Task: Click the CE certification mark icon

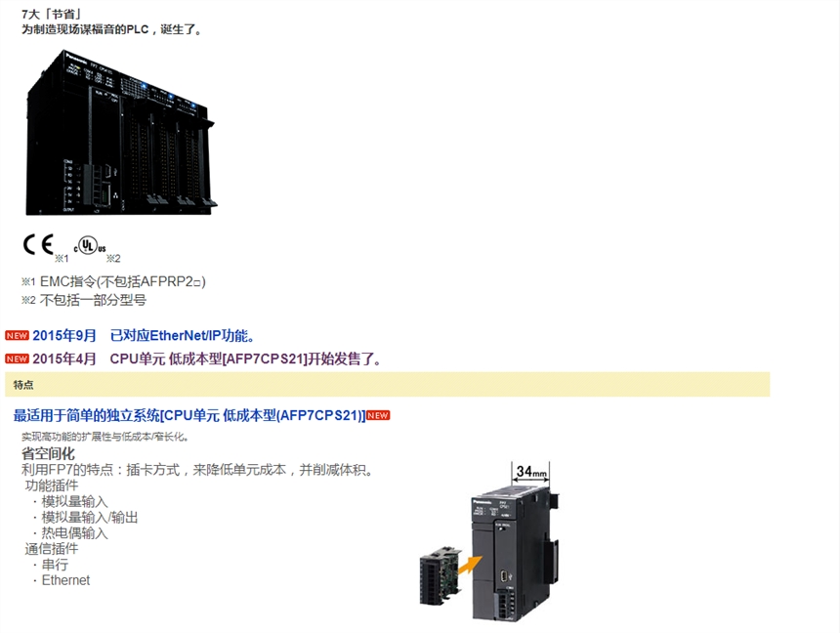Action: pyautogui.click(x=38, y=245)
